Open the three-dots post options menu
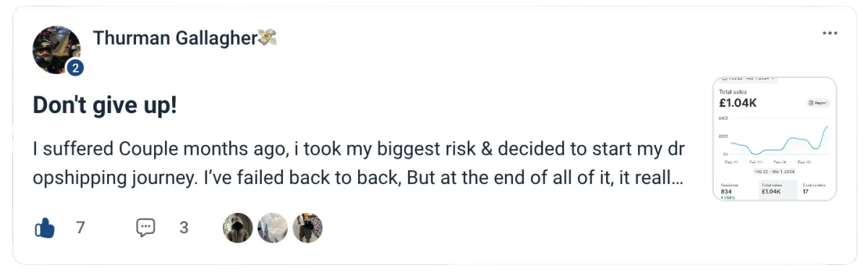Viewport: 868px width, 273px height. click(x=830, y=33)
